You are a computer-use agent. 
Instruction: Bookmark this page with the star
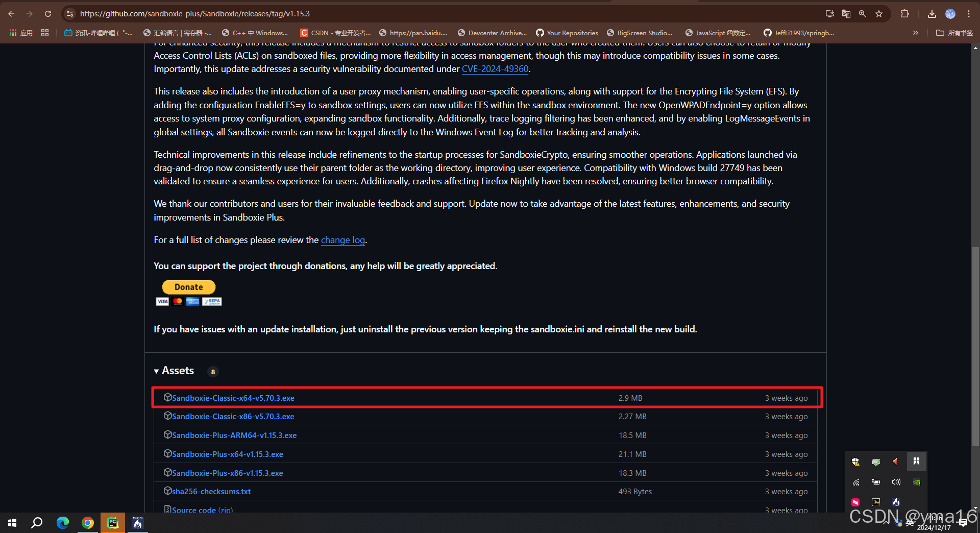click(879, 14)
